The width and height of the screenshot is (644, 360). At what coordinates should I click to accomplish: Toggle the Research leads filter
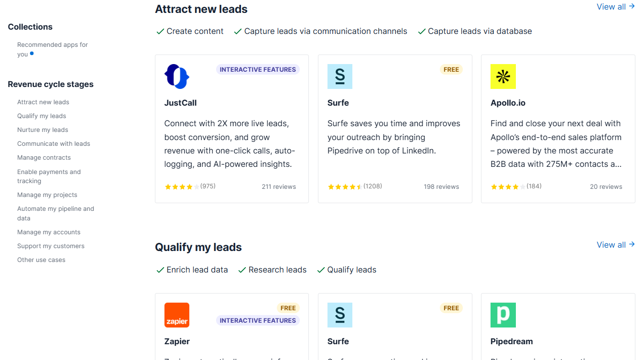[x=272, y=270]
